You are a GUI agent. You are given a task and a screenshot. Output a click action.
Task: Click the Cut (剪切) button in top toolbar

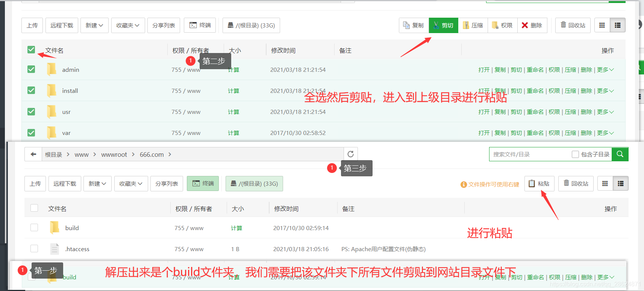(444, 25)
